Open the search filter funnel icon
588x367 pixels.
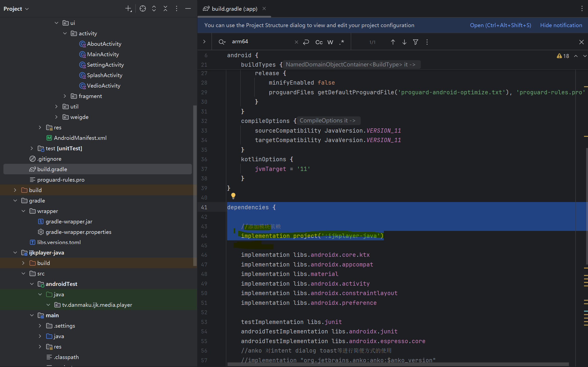tap(415, 42)
